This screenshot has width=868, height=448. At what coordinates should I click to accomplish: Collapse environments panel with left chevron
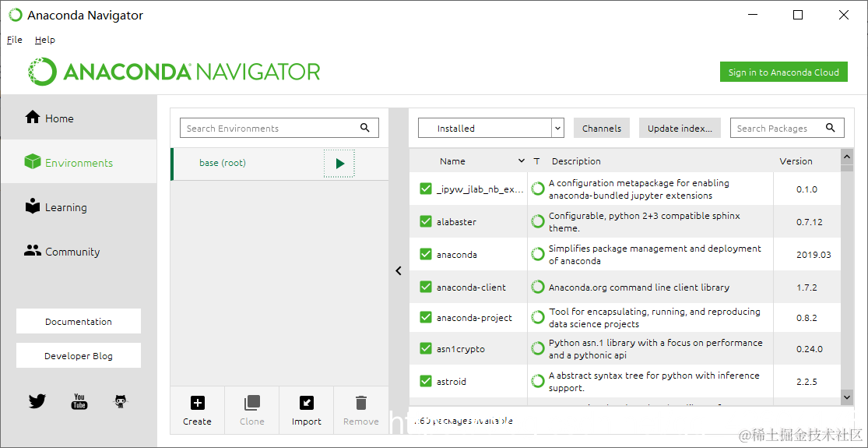[x=399, y=271]
